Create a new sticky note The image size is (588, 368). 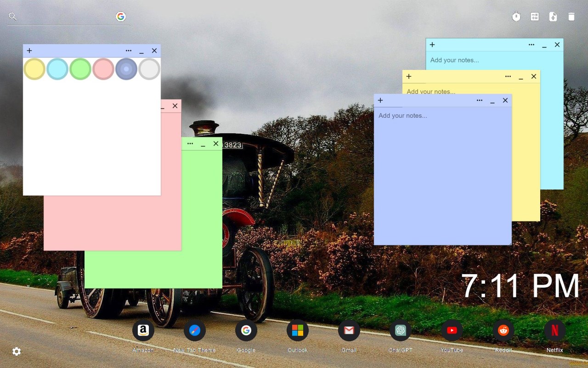pyautogui.click(x=553, y=17)
